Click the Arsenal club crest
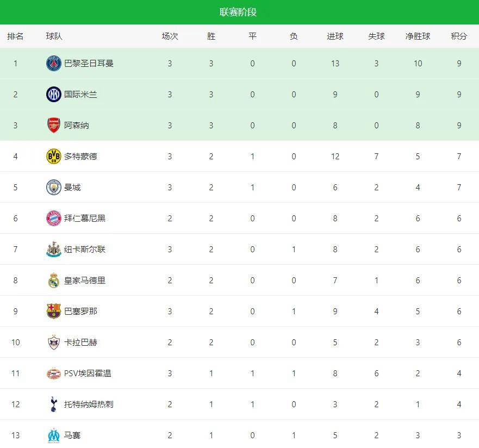 point(54,126)
